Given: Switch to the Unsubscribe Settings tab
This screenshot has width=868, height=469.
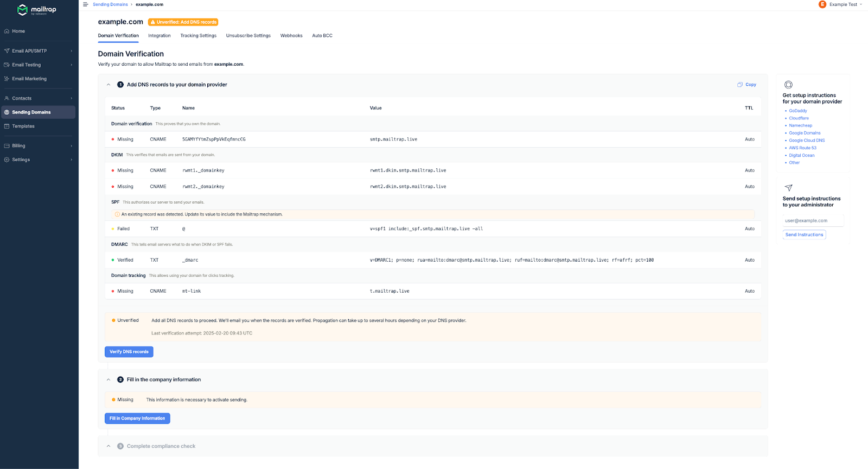Looking at the screenshot, I should click(248, 36).
